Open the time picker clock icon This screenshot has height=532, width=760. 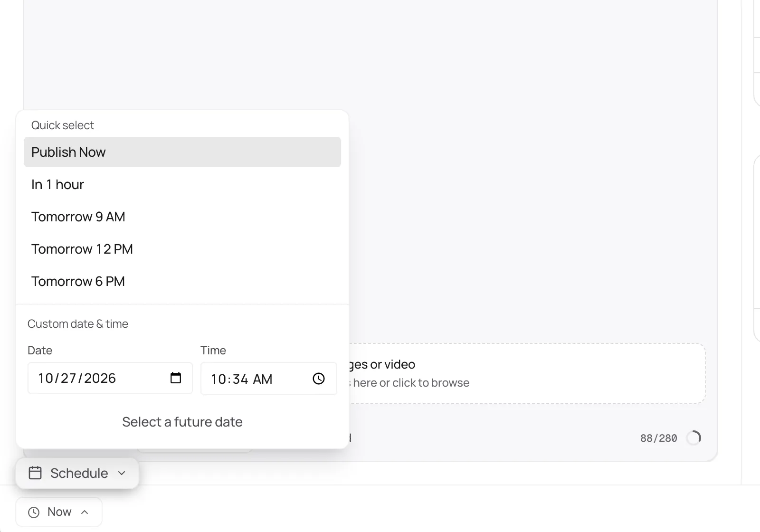319,379
